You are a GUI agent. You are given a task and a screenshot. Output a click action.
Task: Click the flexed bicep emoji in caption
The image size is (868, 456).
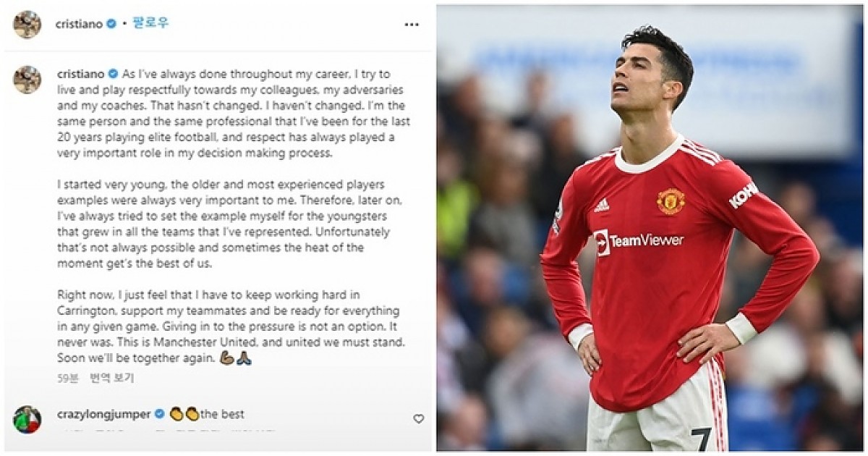coord(226,358)
